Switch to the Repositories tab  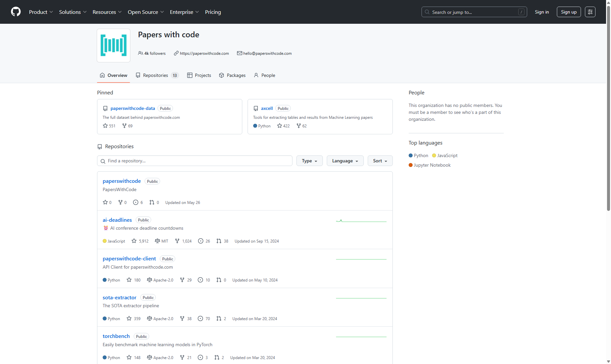(x=157, y=75)
